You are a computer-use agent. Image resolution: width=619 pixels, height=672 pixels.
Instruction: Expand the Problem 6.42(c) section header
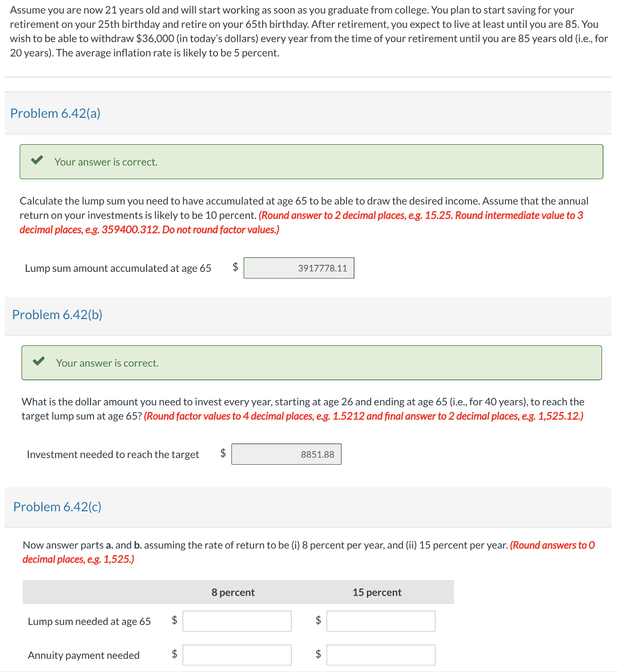(x=57, y=507)
